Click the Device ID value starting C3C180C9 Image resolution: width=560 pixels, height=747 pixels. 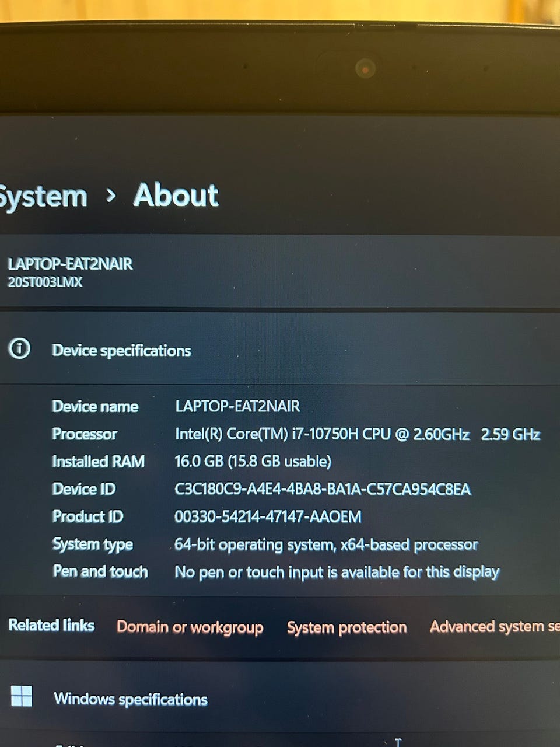tap(323, 489)
